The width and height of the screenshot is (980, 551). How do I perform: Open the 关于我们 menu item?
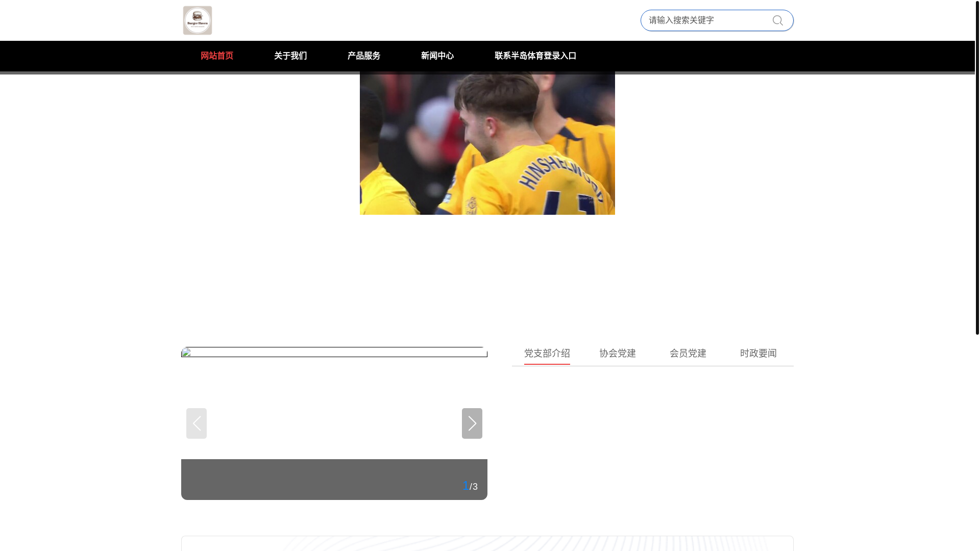tap(290, 56)
